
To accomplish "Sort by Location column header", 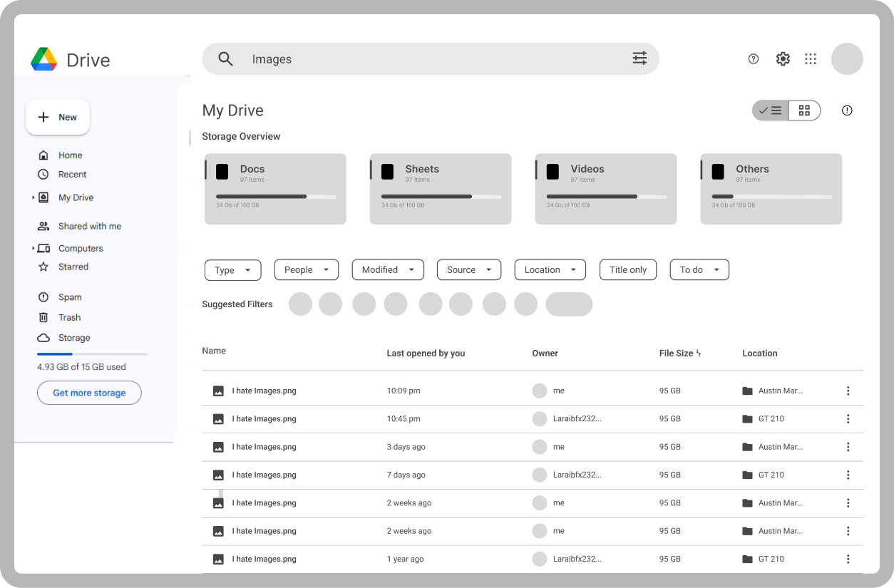I will pos(760,353).
